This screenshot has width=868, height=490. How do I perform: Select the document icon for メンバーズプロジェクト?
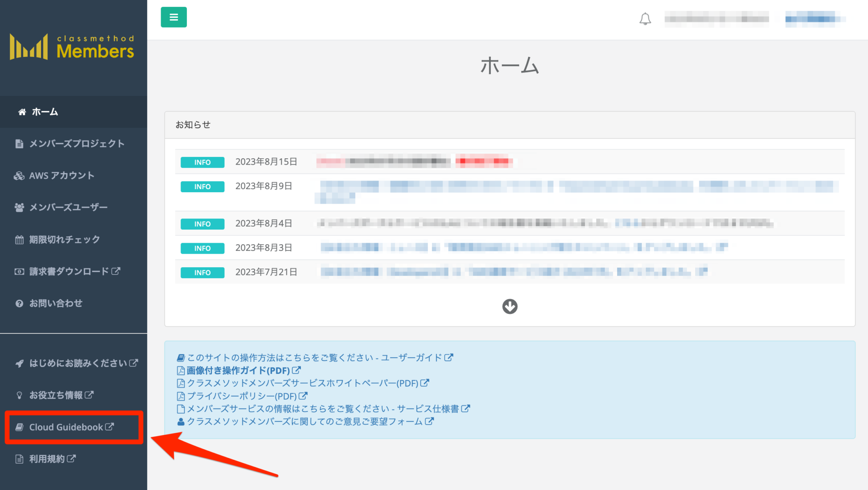coord(19,143)
